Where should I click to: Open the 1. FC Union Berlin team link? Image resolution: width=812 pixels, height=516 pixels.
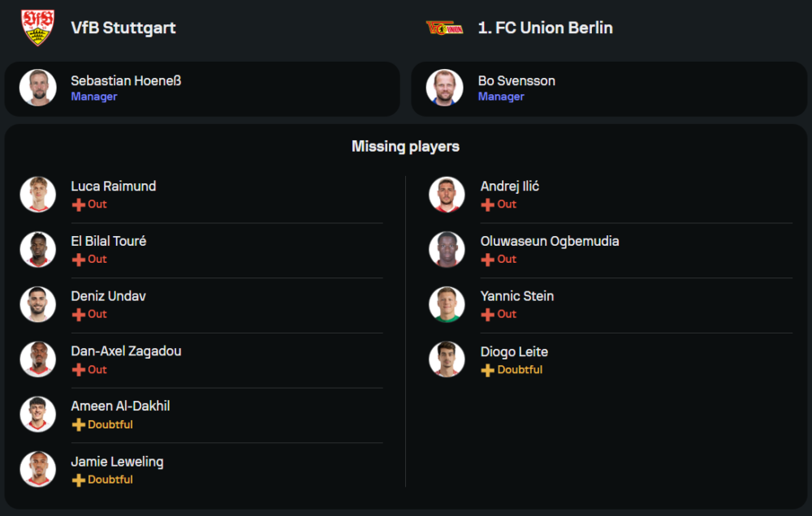tap(545, 28)
